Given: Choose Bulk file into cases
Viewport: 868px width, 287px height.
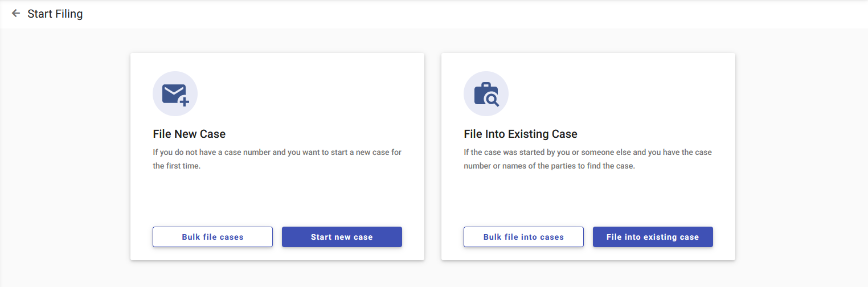Looking at the screenshot, I should click(523, 237).
